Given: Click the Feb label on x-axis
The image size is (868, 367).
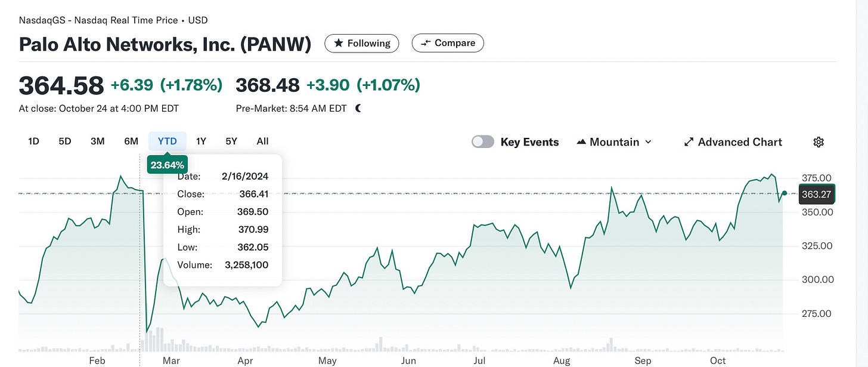Looking at the screenshot, I should point(97,360).
